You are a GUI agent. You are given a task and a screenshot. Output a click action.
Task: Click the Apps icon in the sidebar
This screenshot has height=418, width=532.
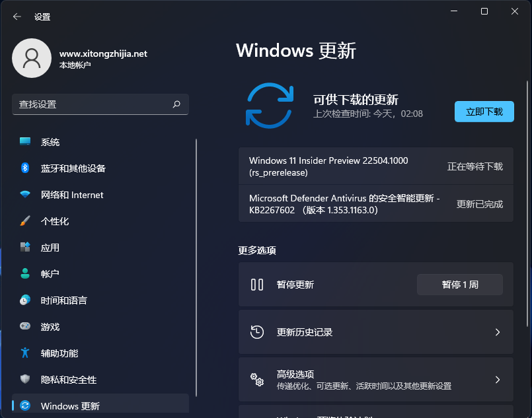tap(25, 247)
